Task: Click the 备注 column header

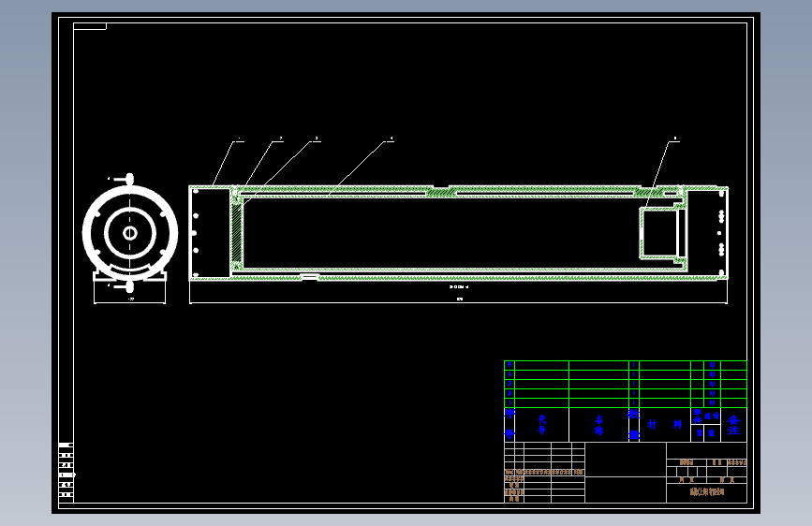Action: coord(734,425)
